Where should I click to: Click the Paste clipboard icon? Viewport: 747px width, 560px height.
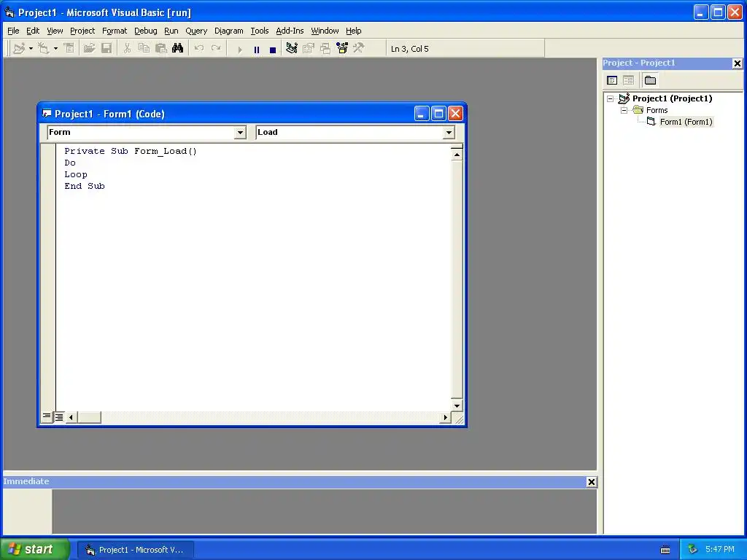pyautogui.click(x=161, y=49)
